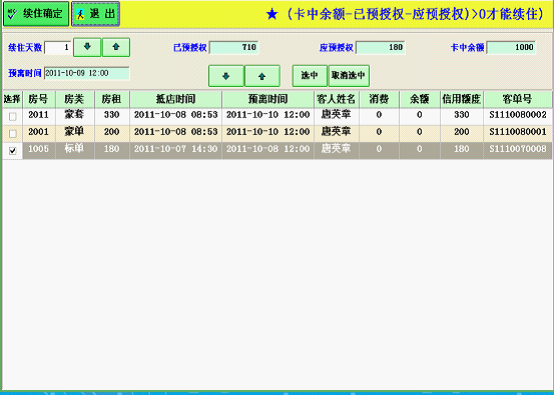Screen dimensions: 554x395
Task: Increase 续住天数 with up arrow
Action: coord(116,47)
